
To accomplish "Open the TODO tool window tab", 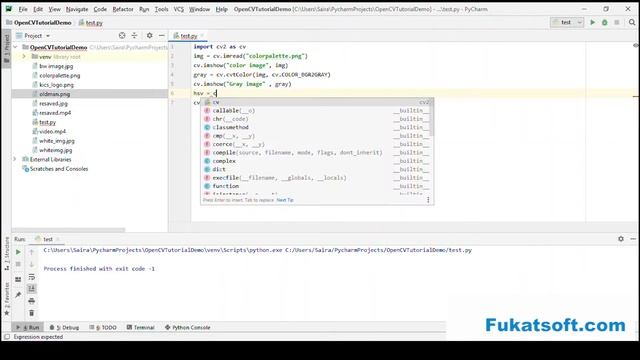I will [x=103, y=327].
